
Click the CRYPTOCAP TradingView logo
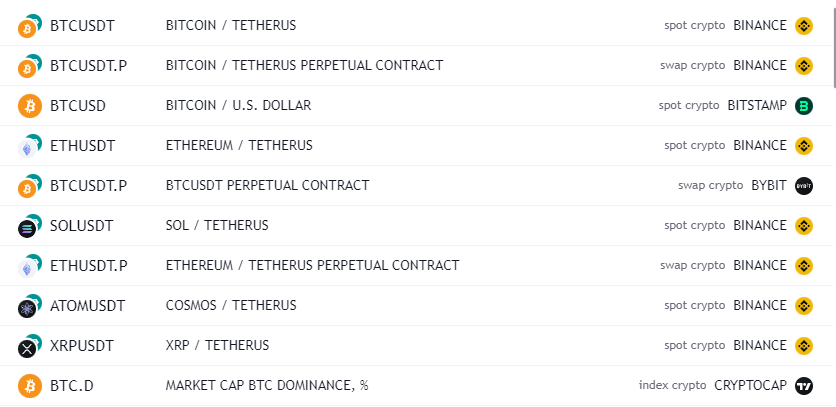[x=804, y=386]
